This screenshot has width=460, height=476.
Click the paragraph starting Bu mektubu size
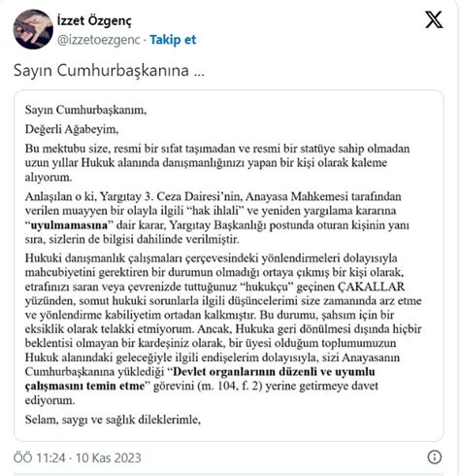point(217,163)
